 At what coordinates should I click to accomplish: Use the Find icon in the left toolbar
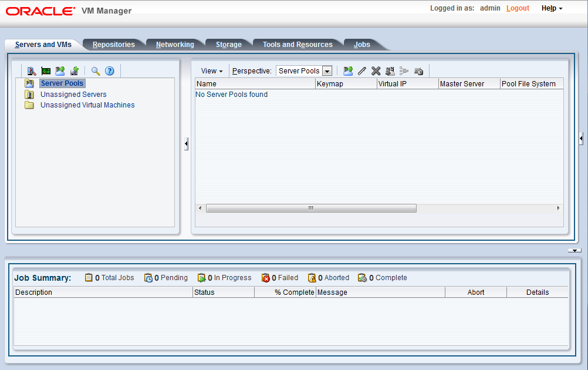96,70
